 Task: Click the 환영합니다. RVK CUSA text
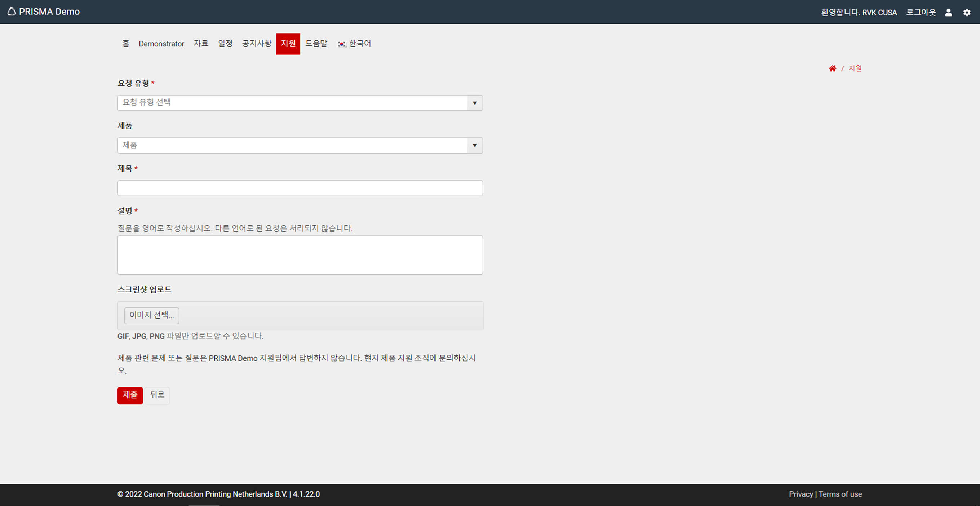[x=859, y=12]
